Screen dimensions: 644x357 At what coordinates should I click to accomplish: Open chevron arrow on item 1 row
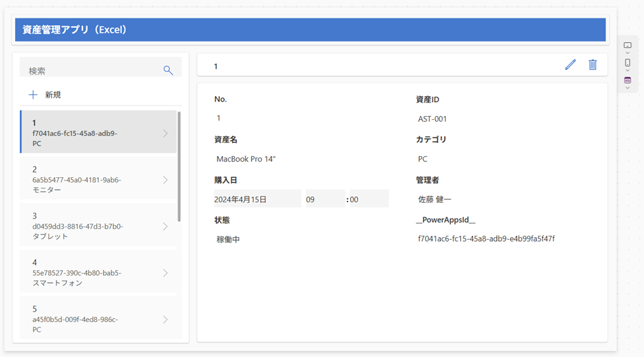tap(165, 133)
